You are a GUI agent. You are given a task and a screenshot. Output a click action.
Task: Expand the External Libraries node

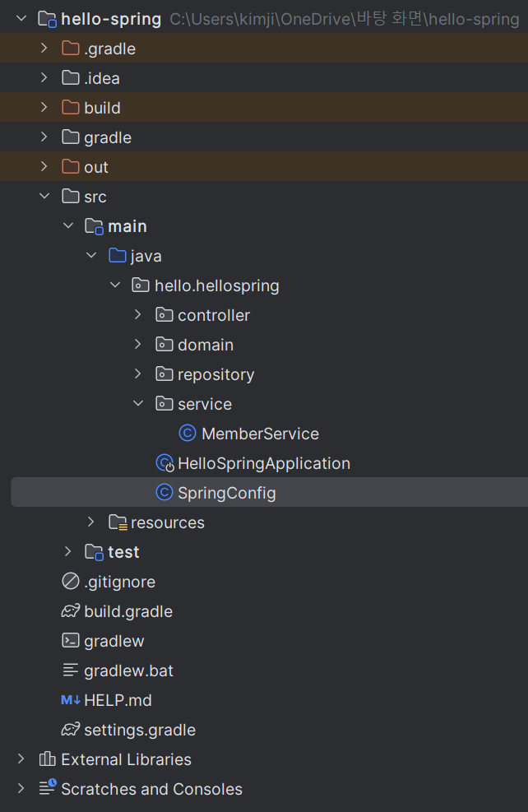point(21,759)
